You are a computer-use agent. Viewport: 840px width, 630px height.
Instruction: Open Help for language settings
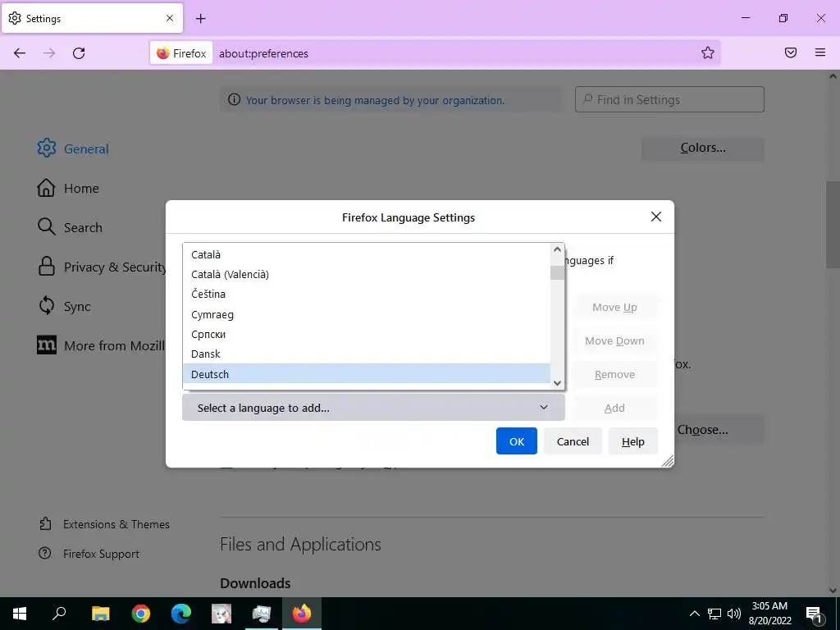point(632,441)
